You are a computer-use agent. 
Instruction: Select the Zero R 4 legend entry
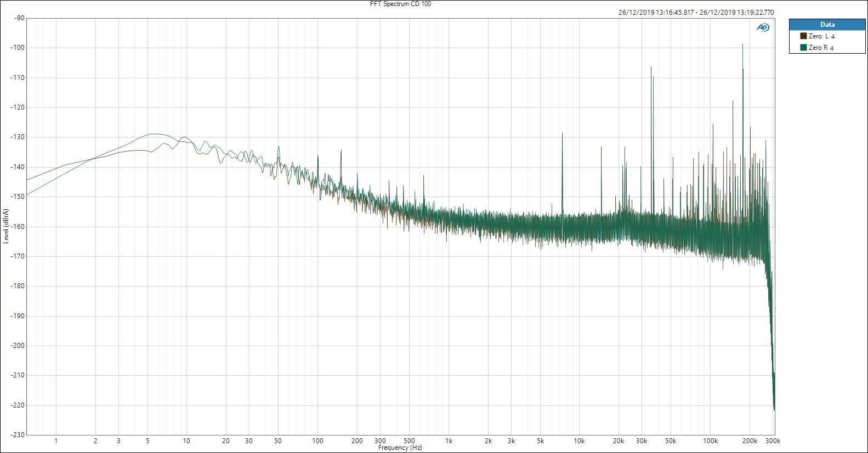[x=821, y=48]
